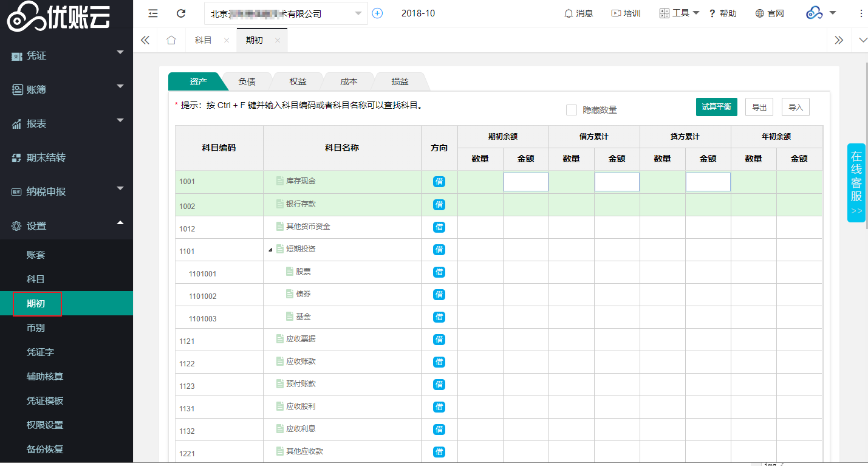Click the vertical three-dot more menu
This screenshot has width=868, height=466.
[861, 13]
